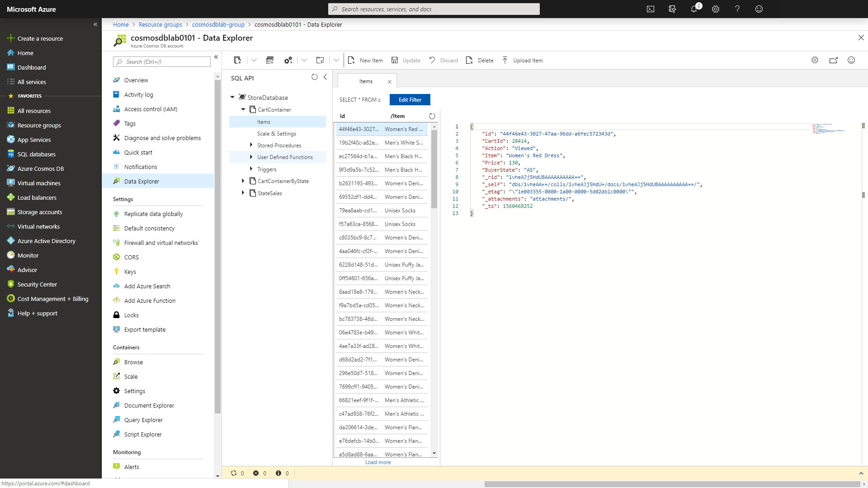Screen dimensions: 868x488
Task: Click Load more link
Action: (378, 462)
